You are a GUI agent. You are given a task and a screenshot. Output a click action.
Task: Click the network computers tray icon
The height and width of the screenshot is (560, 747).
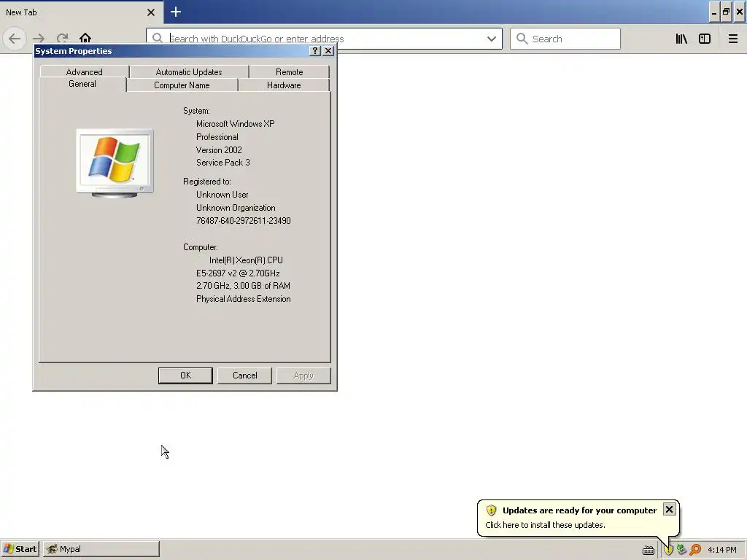click(x=682, y=550)
